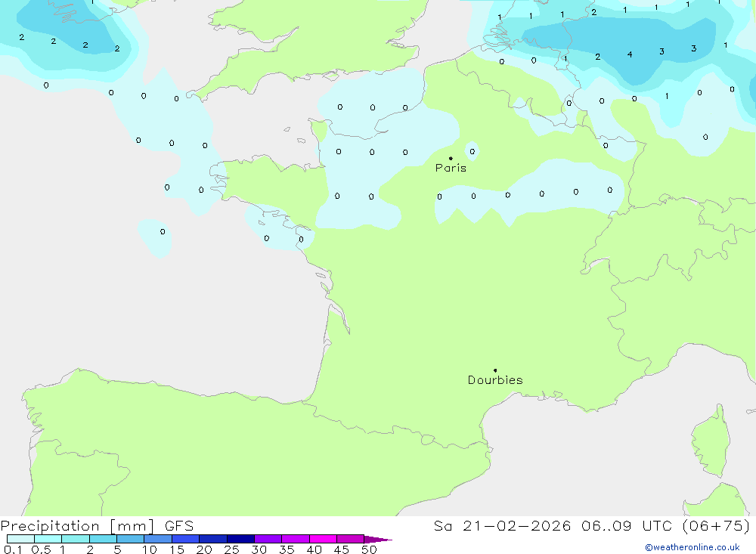Image resolution: width=756 pixels, height=554 pixels.
Task: Click the legend value '25'
Action: click(231, 549)
